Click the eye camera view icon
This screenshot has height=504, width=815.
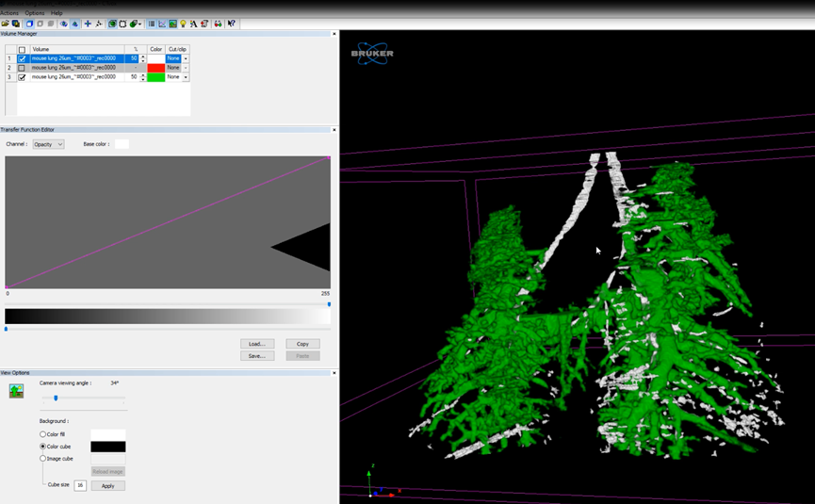(63, 24)
